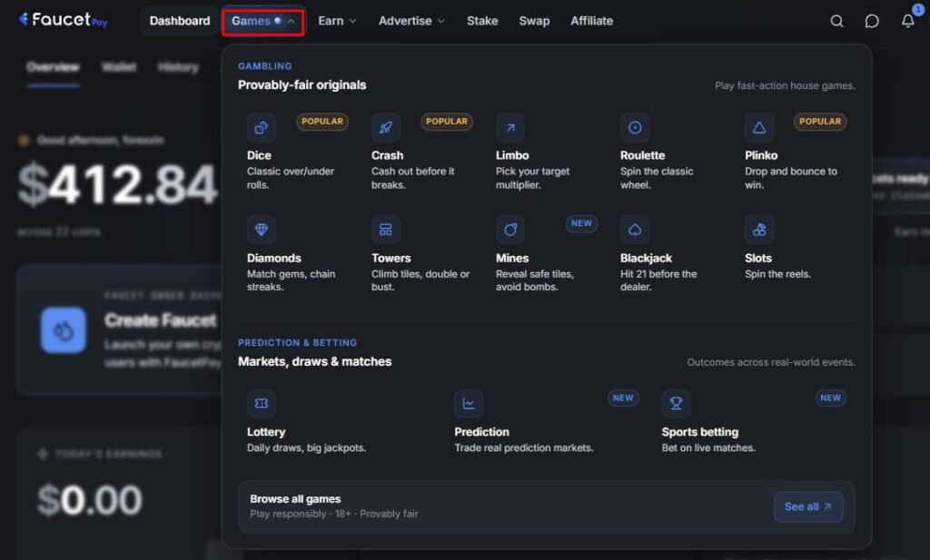Screen dimensions: 930x560
Task: Open the Roulette game title
Action: coord(643,155)
